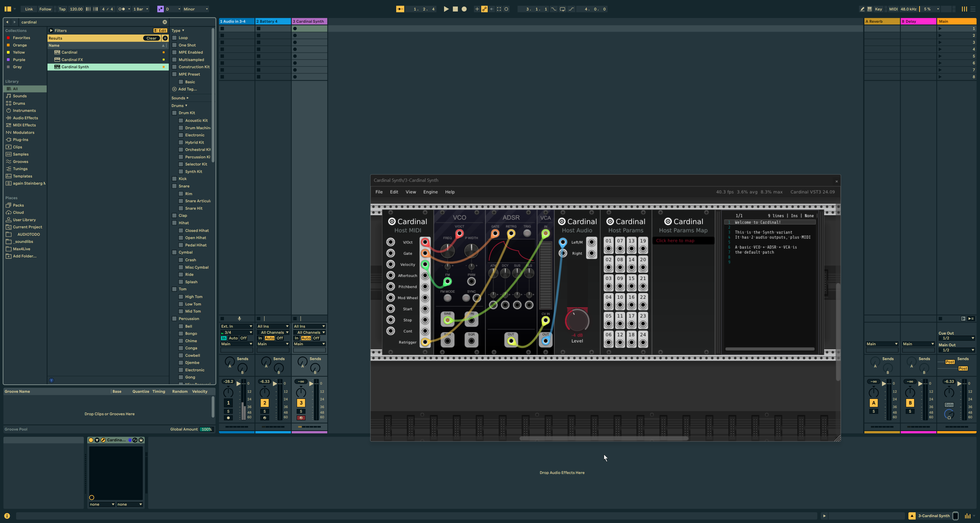Viewport: 980px width, 523px height.
Task: Open the Cue Out 1/2 dropdown
Action: point(957,338)
